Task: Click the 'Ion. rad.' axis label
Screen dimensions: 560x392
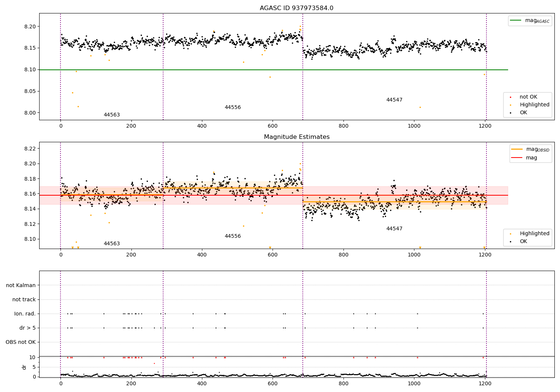Action: coord(25,314)
